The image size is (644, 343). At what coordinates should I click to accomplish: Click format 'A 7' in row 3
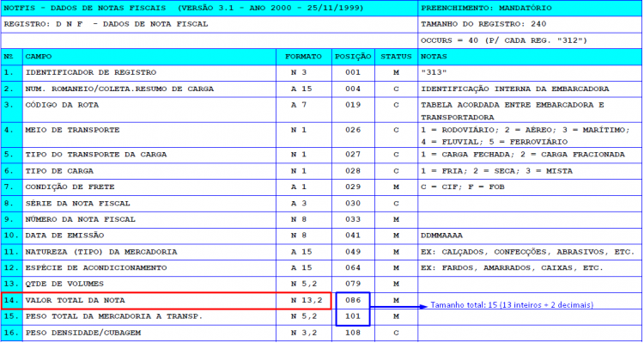coord(299,105)
